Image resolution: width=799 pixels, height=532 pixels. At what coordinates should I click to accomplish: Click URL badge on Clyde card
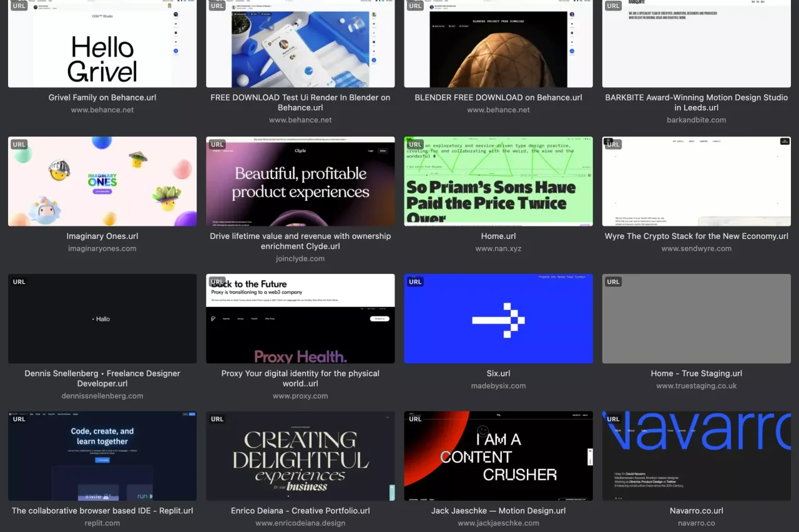click(x=217, y=145)
